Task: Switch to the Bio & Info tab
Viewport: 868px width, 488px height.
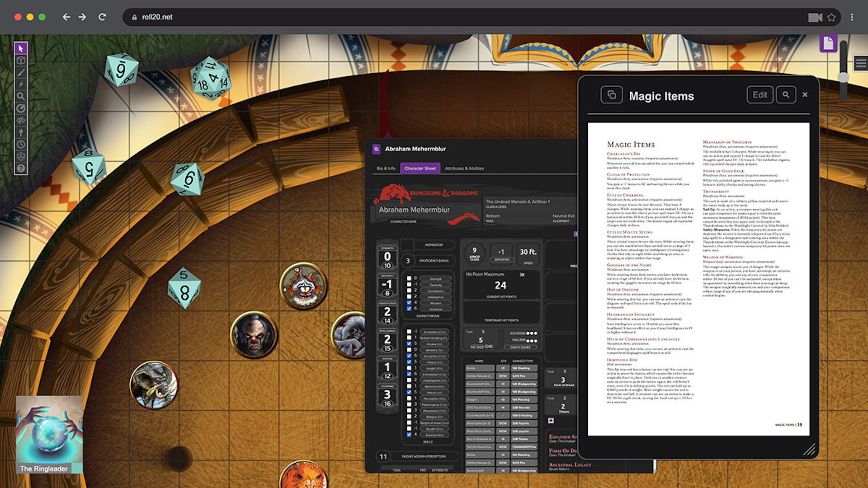Action: 386,168
